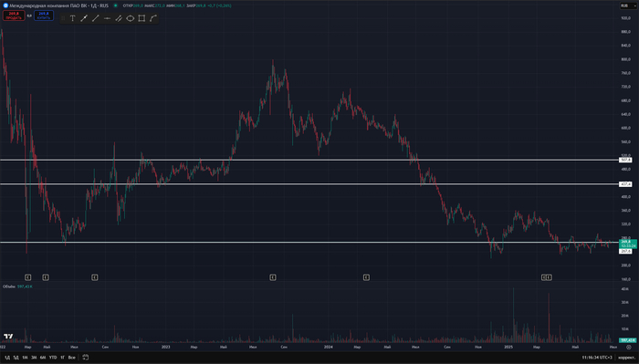Toggle the корр adjustment option
Viewport: 639px width, 364px height.
pyautogui.click(x=627, y=358)
